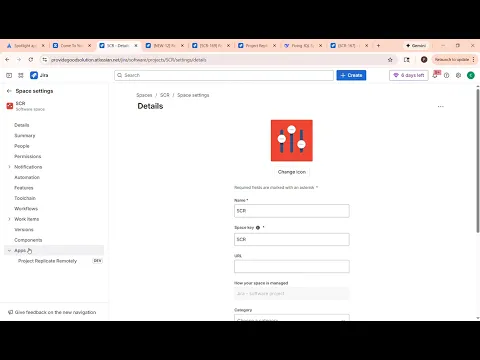This screenshot has height=360, width=480.
Task: Collapse the Apps section
Action: 9,250
